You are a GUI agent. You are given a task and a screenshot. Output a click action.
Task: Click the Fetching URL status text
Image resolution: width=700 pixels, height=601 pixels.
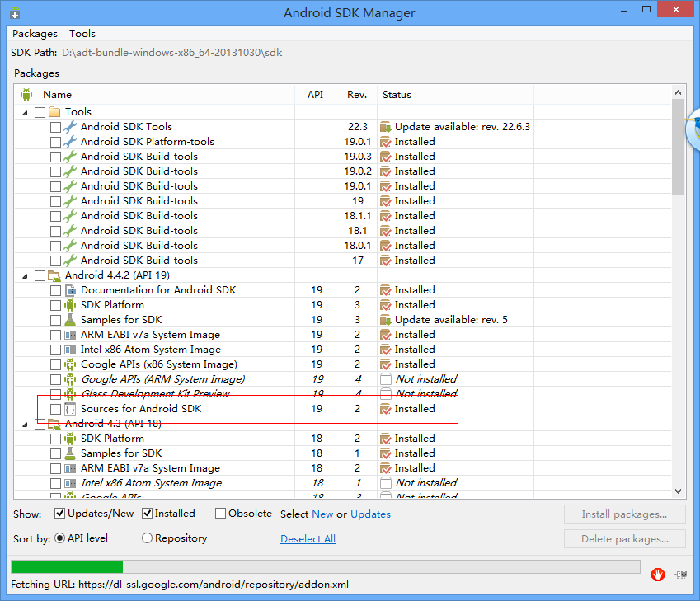coord(180,585)
